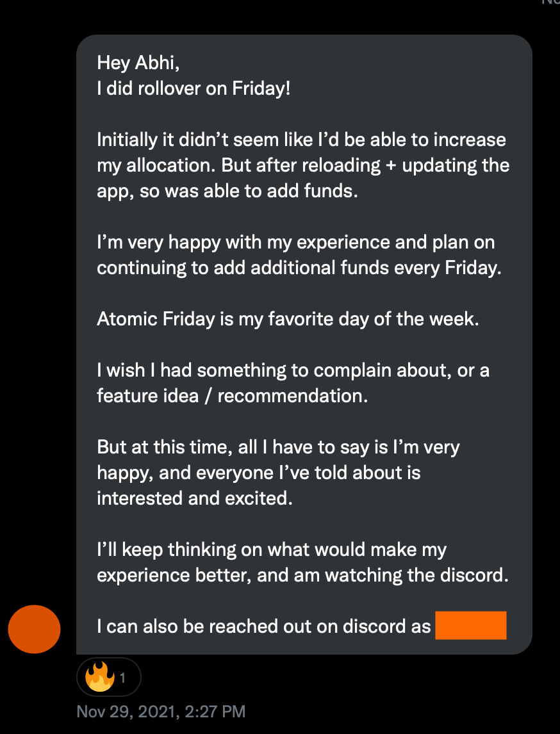Click 'happy, and everyone I've told about is'
560x734 pixels.
(258, 473)
